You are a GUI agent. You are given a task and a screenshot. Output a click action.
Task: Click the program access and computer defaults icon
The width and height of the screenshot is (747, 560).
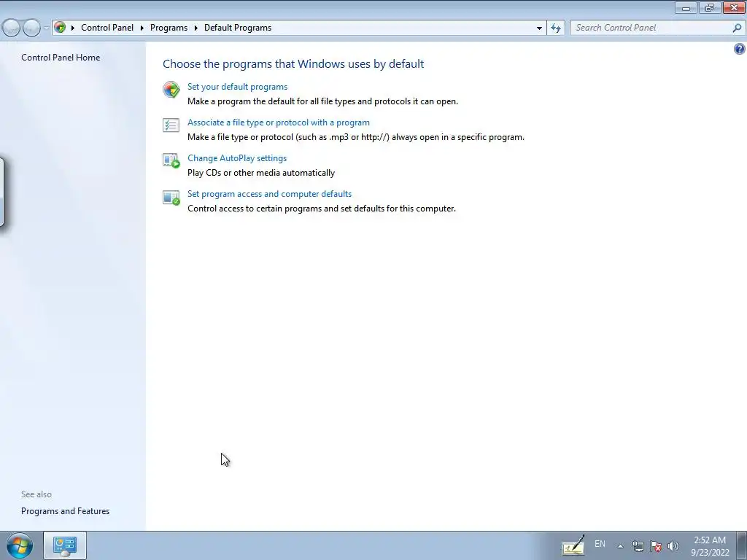[x=171, y=197]
